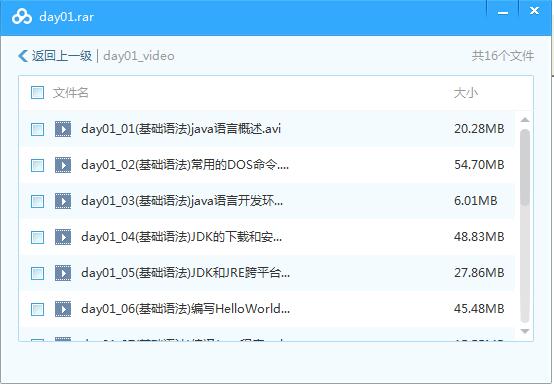
Task: Click video file icon of day01_03 row
Action: coord(63,201)
